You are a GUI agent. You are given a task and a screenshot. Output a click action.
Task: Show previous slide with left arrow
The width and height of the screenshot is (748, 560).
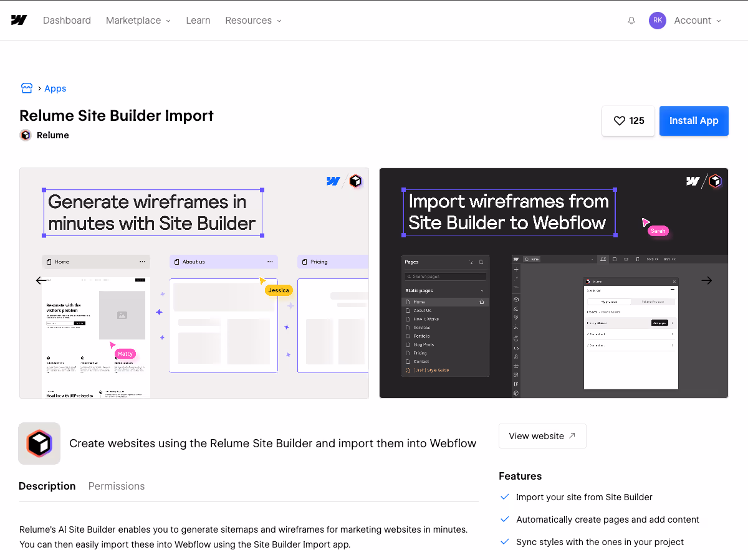[41, 281]
